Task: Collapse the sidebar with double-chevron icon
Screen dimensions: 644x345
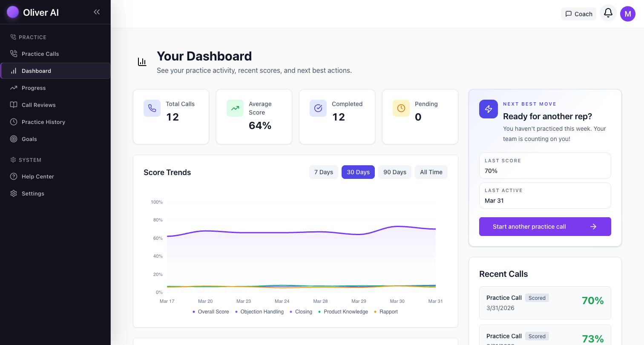Action: point(97,12)
